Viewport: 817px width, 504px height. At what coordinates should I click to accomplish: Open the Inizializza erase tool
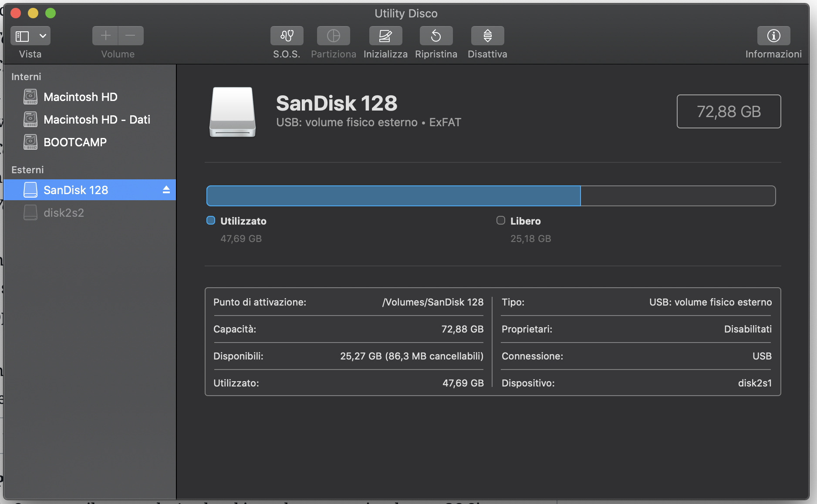pyautogui.click(x=385, y=36)
